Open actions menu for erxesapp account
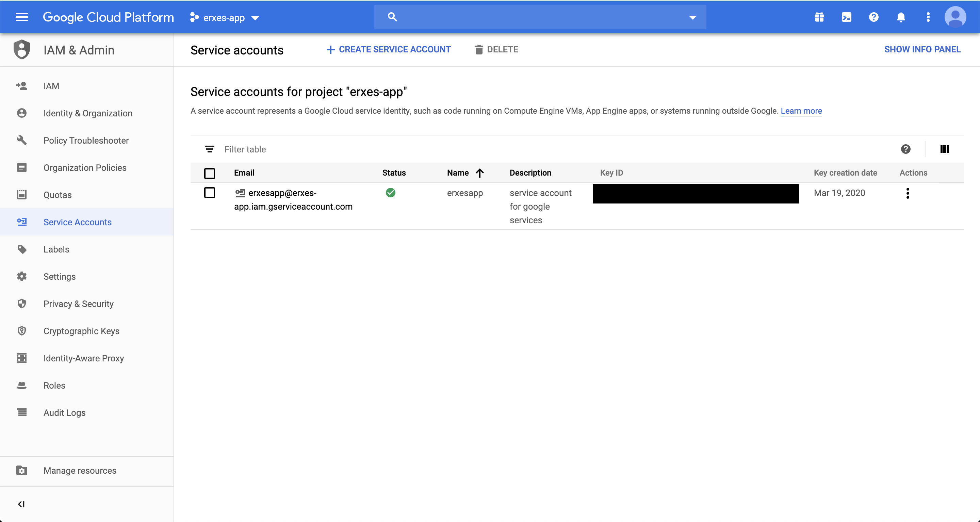This screenshot has width=980, height=522. [x=908, y=193]
